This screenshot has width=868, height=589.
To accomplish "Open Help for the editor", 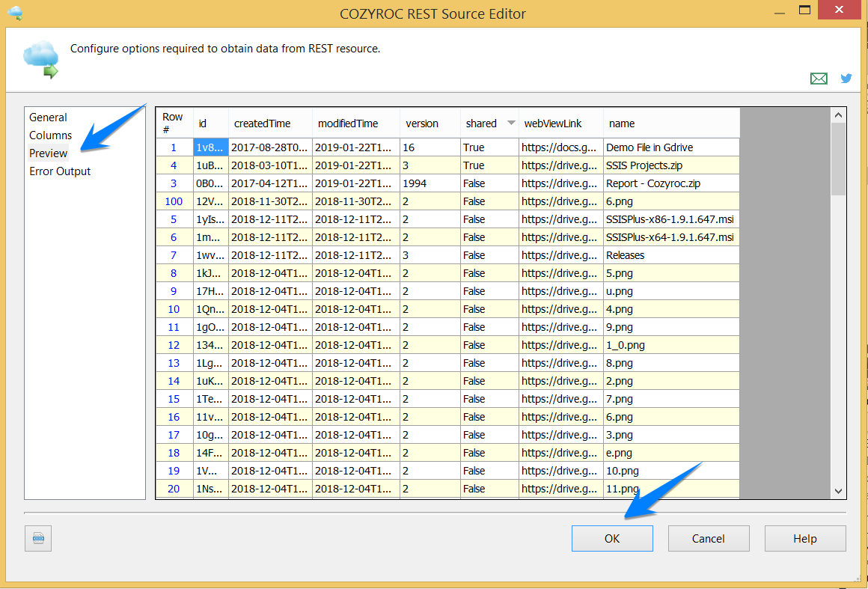I will (805, 539).
